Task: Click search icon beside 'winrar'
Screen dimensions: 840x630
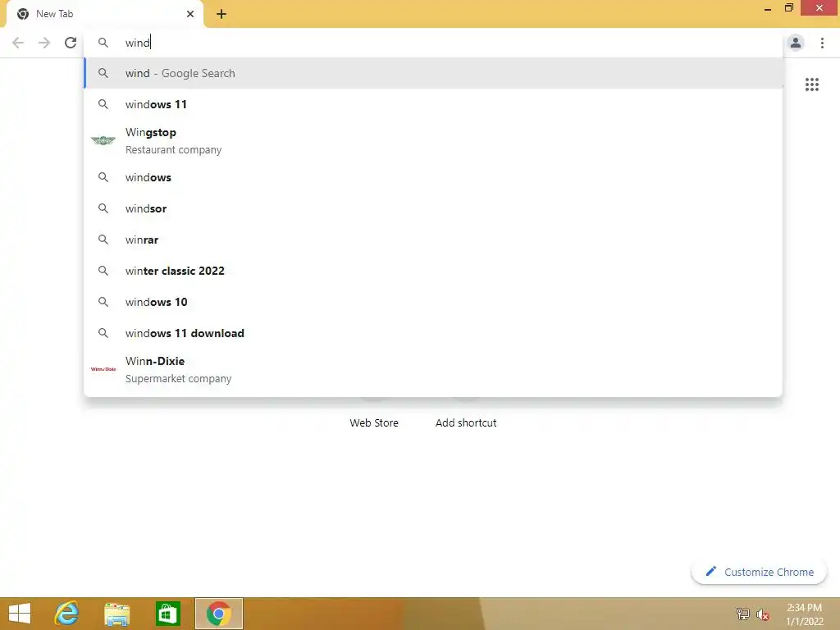Action: [x=103, y=240]
